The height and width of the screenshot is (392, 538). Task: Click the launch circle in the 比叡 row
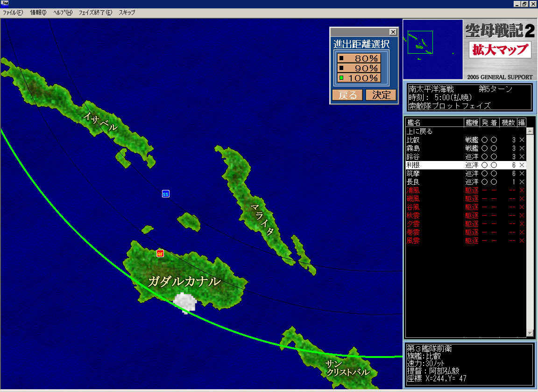(484, 140)
